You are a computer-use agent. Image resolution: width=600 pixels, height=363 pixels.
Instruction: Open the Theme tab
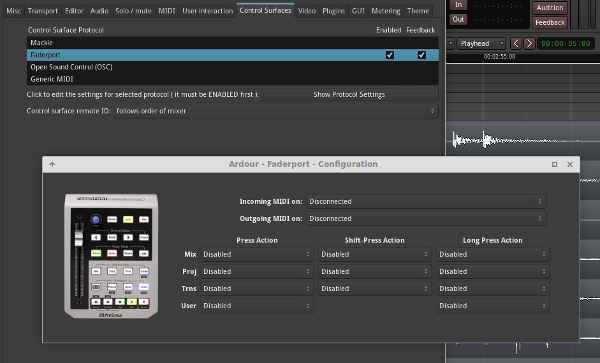pos(418,11)
